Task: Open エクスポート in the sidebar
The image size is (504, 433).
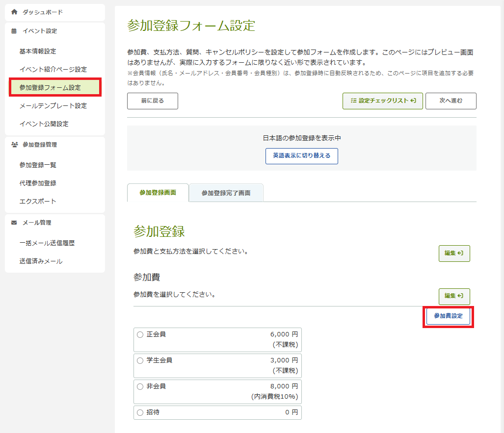Action: pos(38,202)
